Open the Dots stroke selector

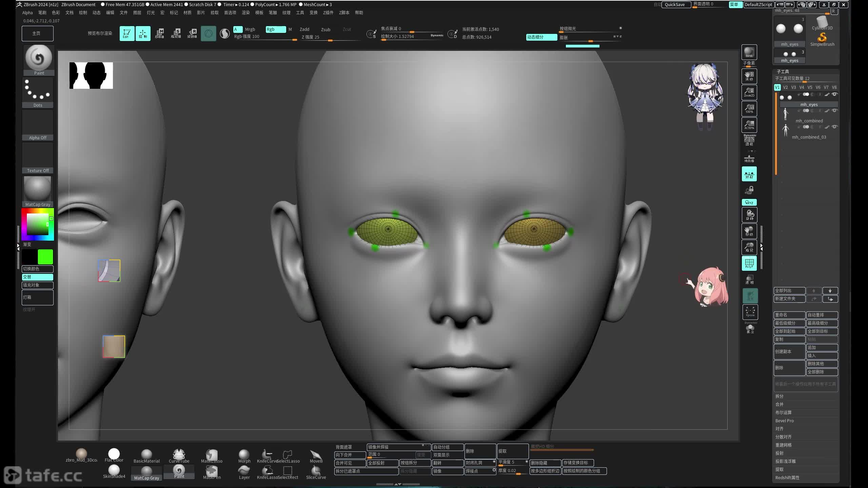point(38,93)
